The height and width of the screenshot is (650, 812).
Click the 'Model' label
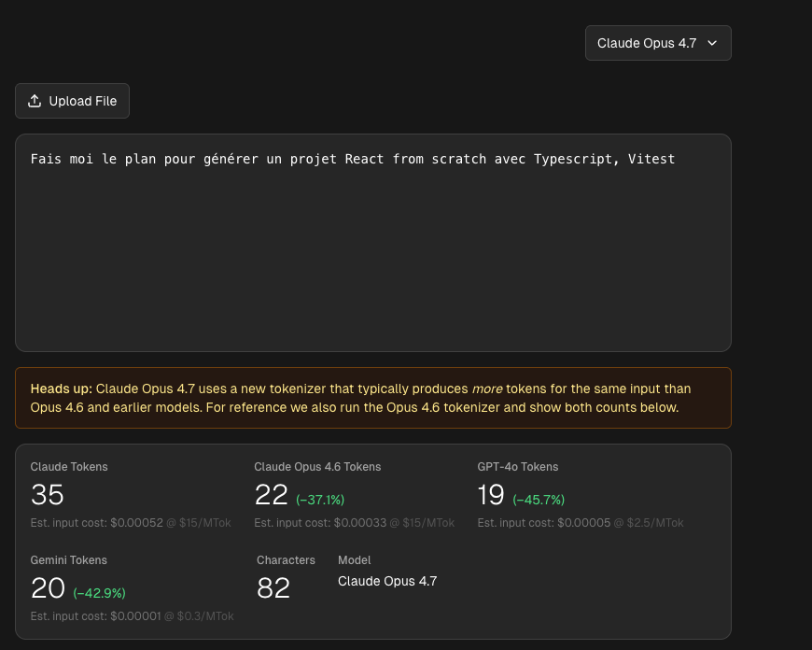tap(355, 559)
